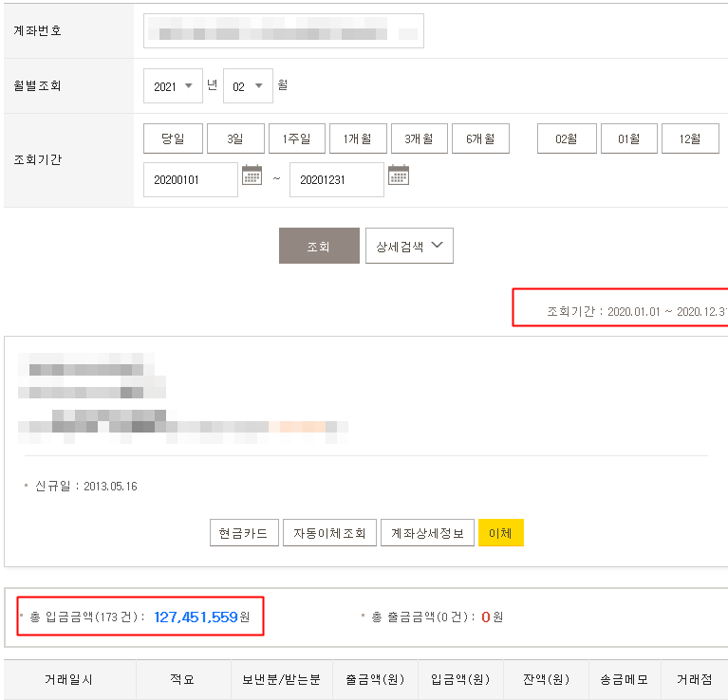Open the start date calendar picker
The height and width of the screenshot is (700, 728).
pos(252,175)
